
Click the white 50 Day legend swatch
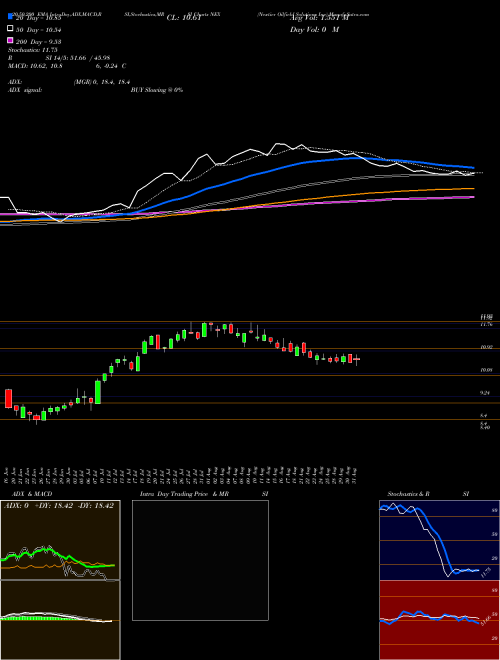coord(10,29)
